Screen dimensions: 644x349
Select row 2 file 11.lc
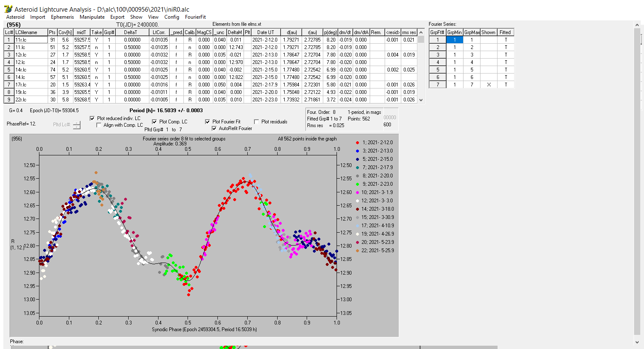[31, 47]
